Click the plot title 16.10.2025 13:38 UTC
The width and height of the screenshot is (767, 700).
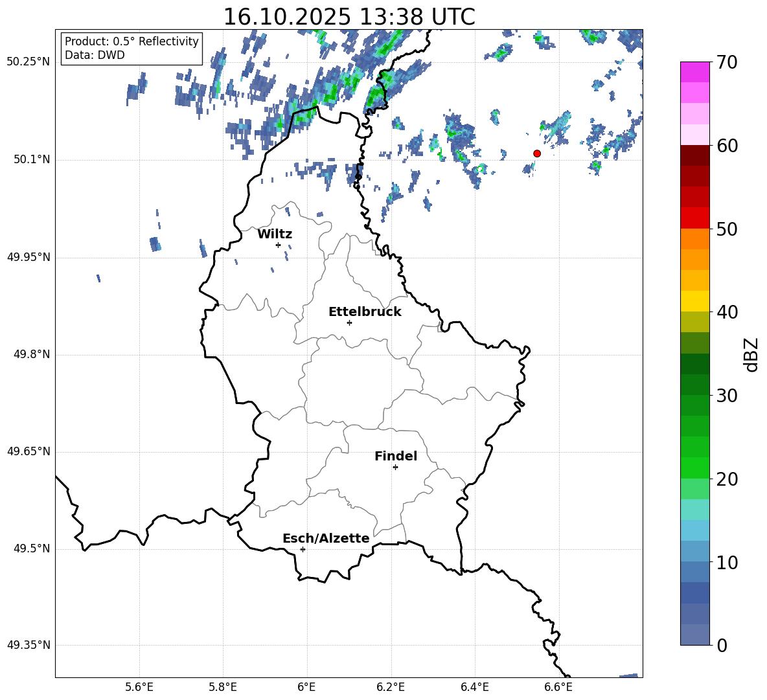(349, 17)
